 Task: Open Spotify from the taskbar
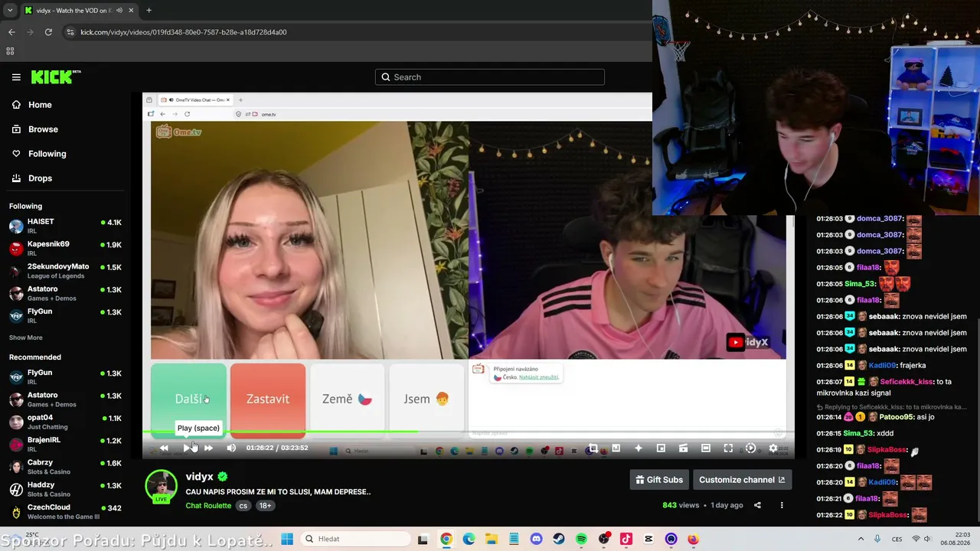581,540
